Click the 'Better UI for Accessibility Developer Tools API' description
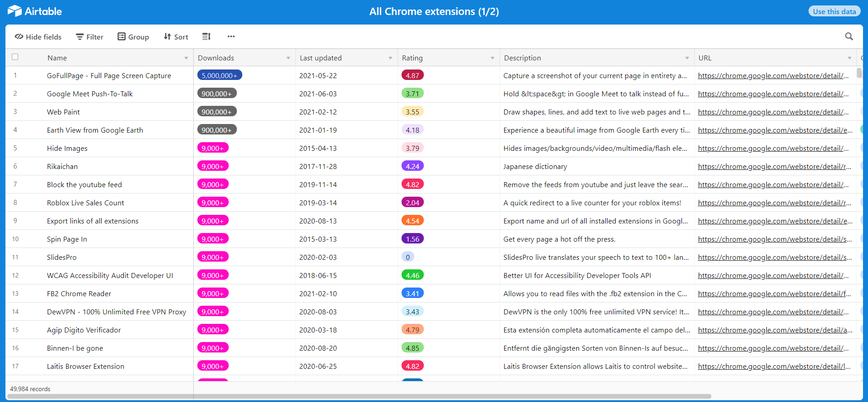The image size is (868, 402). [x=577, y=275]
